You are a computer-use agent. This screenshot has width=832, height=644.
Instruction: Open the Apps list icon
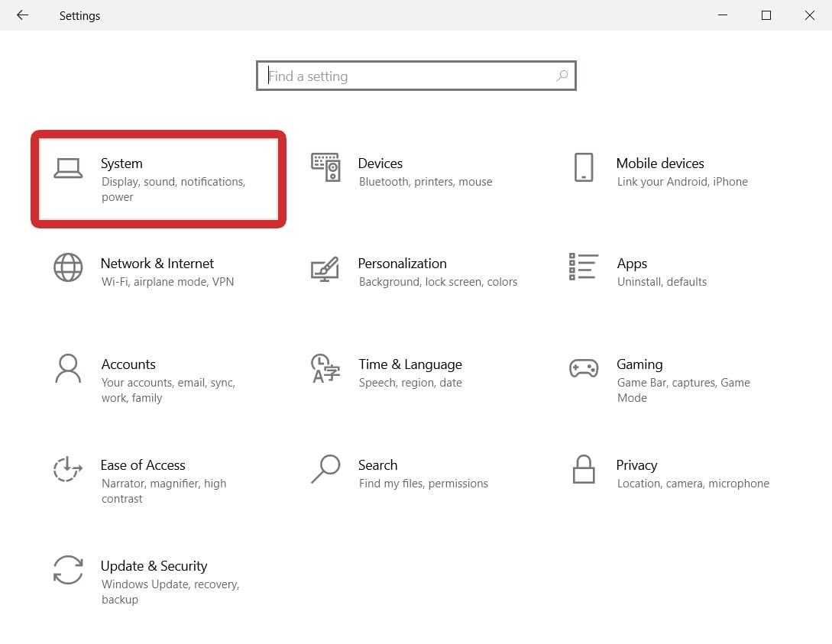point(583,267)
